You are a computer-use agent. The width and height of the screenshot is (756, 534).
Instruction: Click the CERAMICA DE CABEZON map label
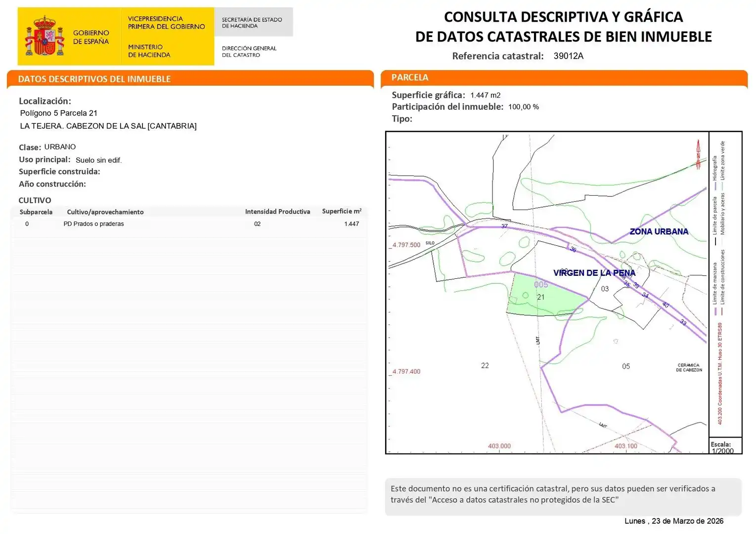click(689, 367)
